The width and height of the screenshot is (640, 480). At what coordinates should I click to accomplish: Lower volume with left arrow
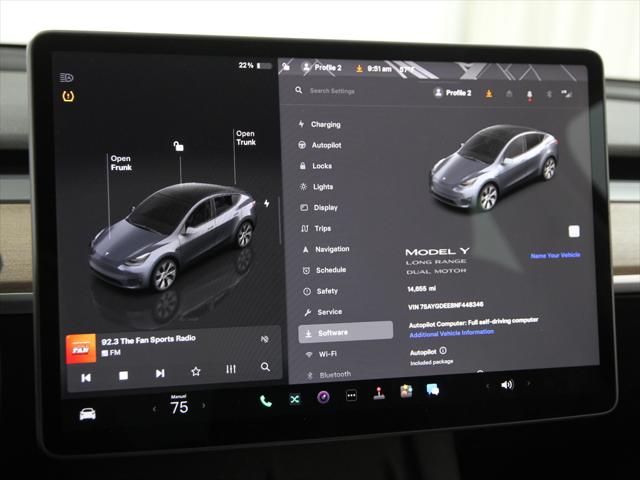pyautogui.click(x=487, y=386)
